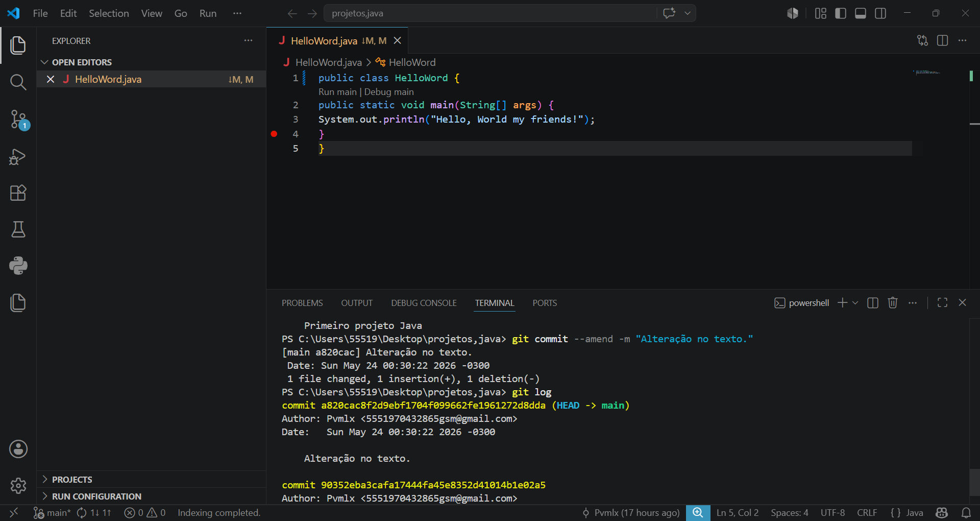Open the Selection menu

109,13
